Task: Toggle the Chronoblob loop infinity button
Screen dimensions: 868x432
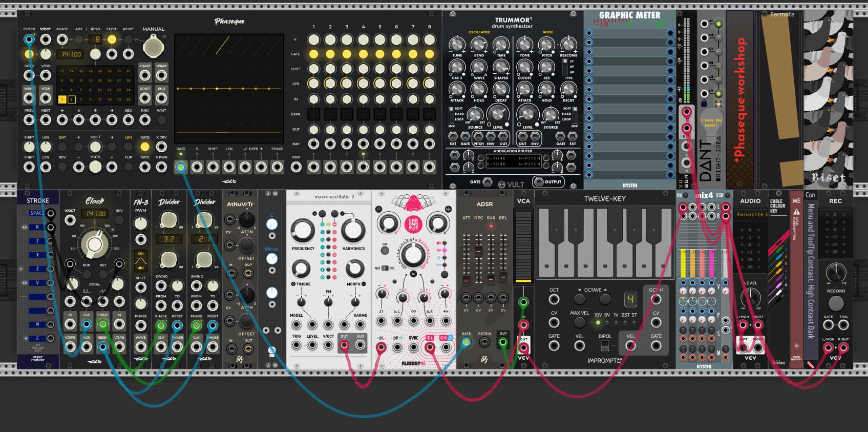Action: 385,251
